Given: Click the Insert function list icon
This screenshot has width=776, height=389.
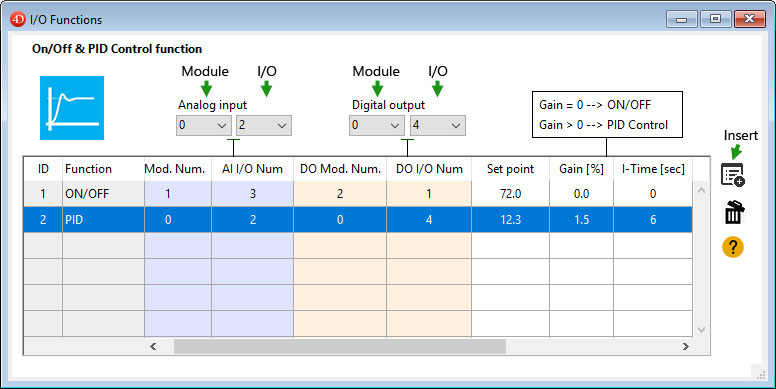Looking at the screenshot, I should point(733,175).
